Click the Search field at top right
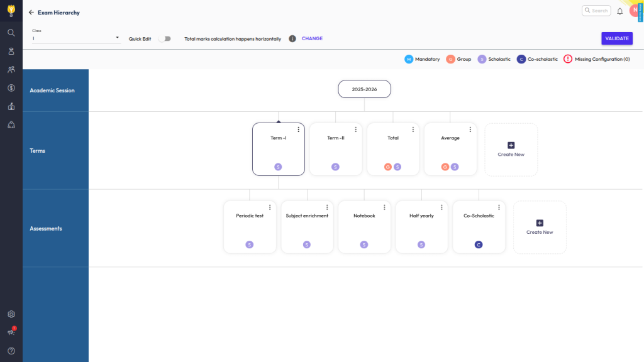Viewport: 644px width, 362px height. click(x=596, y=11)
